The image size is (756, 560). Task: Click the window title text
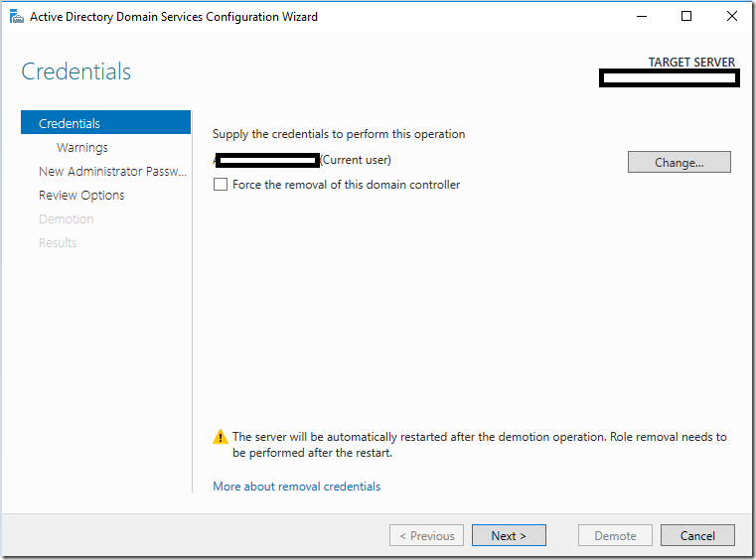tap(174, 17)
